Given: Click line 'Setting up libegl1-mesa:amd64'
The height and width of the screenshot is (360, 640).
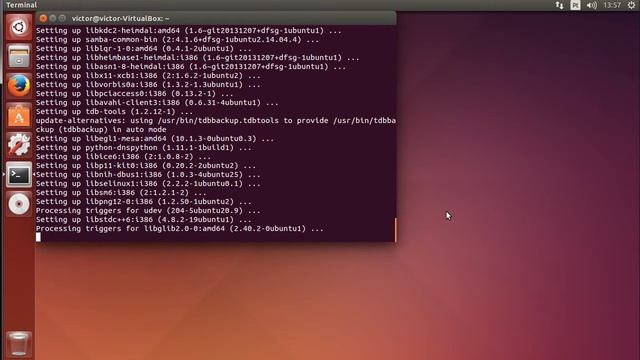Looking at the screenshot, I should [x=155, y=138].
